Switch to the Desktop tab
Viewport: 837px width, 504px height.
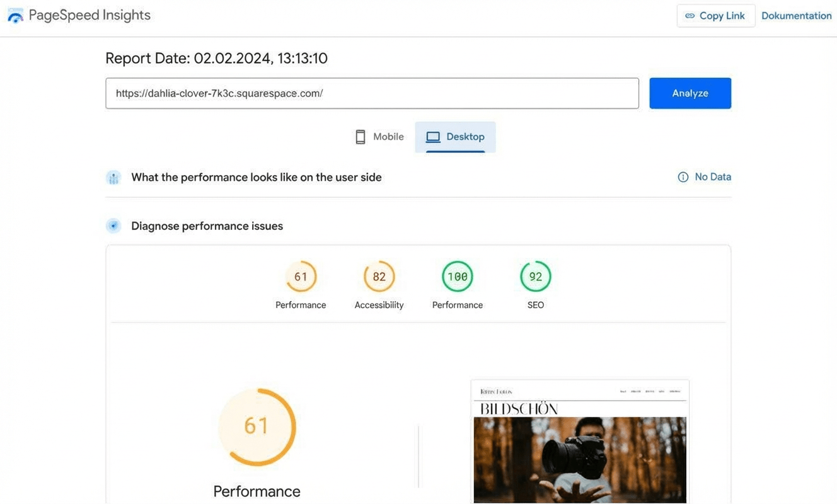coord(455,137)
